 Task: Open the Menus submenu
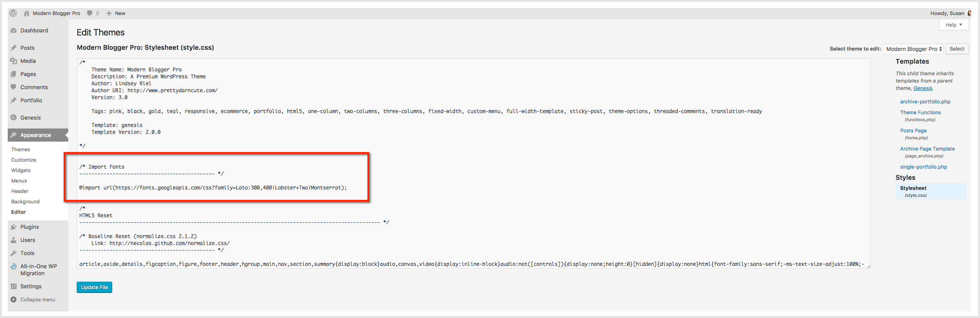point(19,181)
